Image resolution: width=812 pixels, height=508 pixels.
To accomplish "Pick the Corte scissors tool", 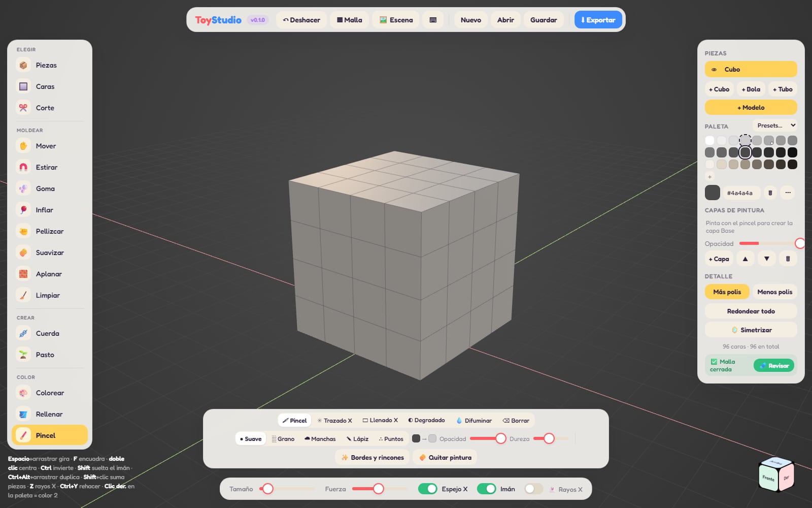I will 49,108.
